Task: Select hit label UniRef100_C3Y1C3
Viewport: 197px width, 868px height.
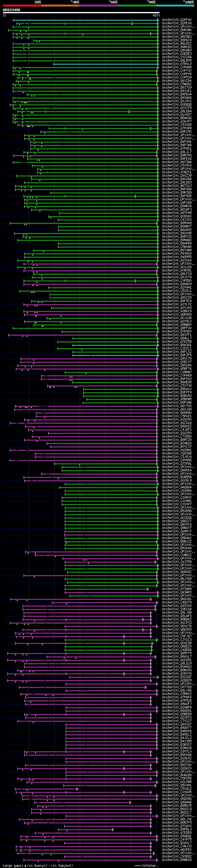Action: 177,640
